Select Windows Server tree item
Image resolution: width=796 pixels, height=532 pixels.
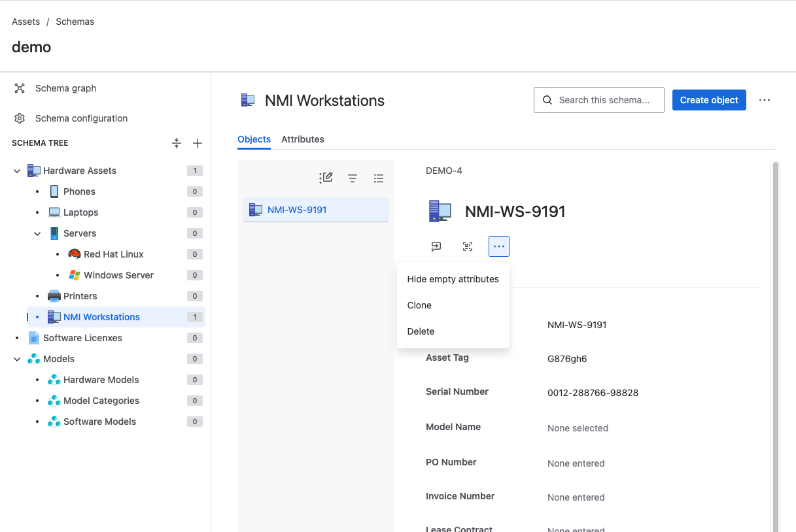[119, 275]
